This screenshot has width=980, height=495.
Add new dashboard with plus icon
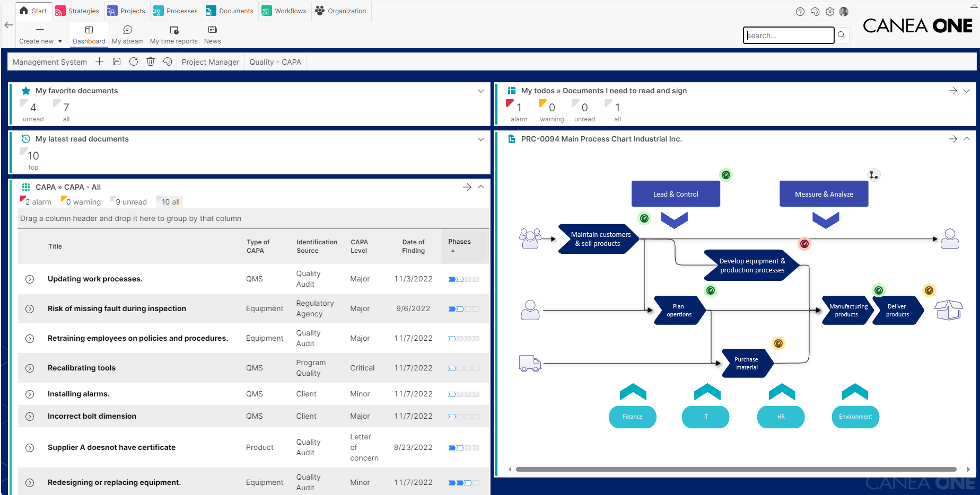[x=99, y=62]
